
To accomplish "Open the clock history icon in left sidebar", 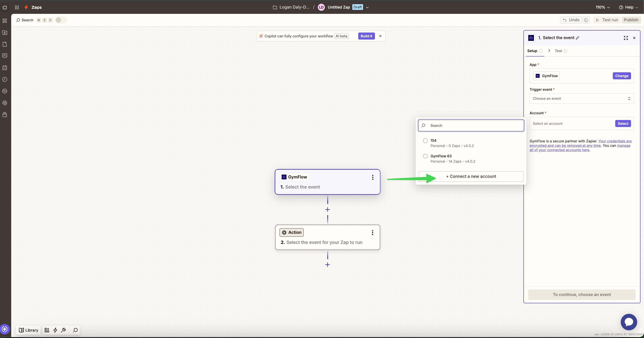I will 5,79.
